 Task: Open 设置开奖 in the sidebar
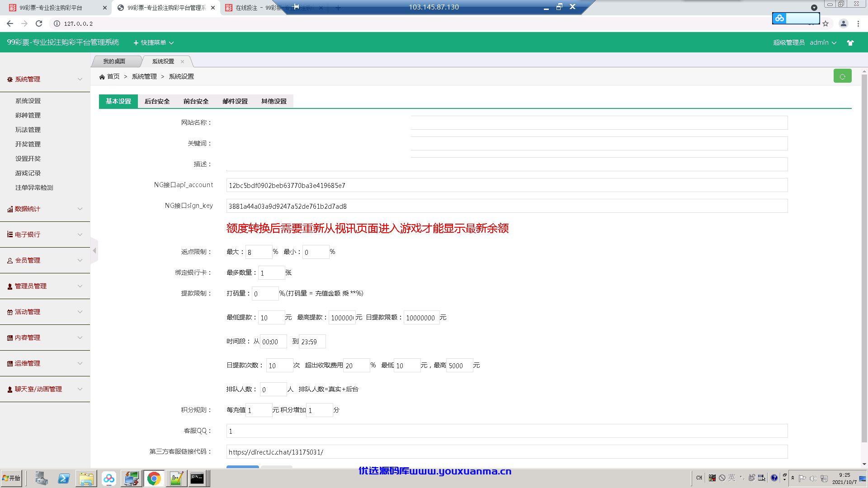click(x=28, y=159)
